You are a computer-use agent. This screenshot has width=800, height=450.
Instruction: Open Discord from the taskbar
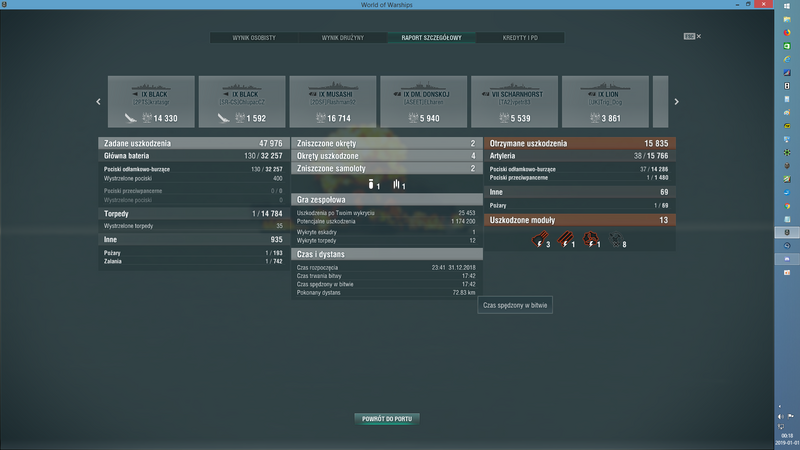click(787, 259)
